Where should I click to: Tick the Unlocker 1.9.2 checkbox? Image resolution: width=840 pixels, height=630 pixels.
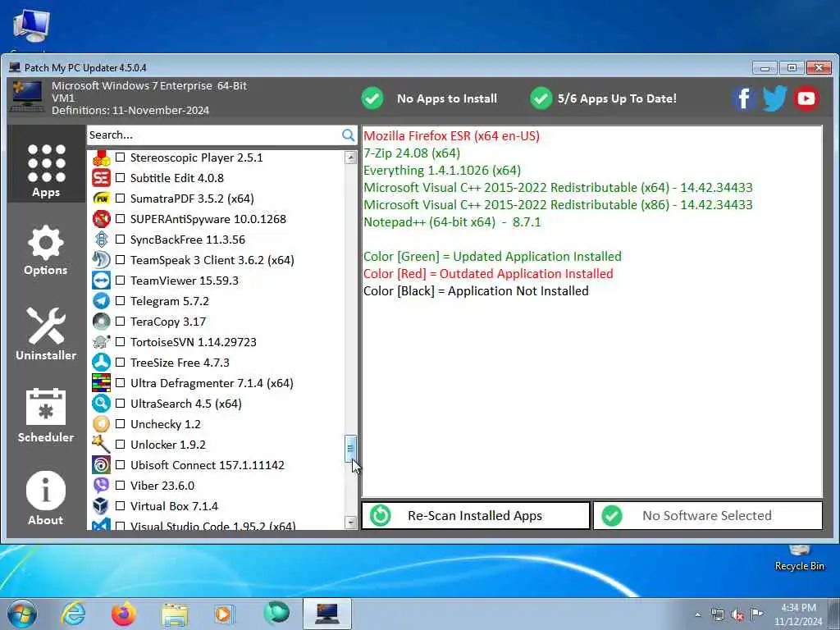click(120, 444)
